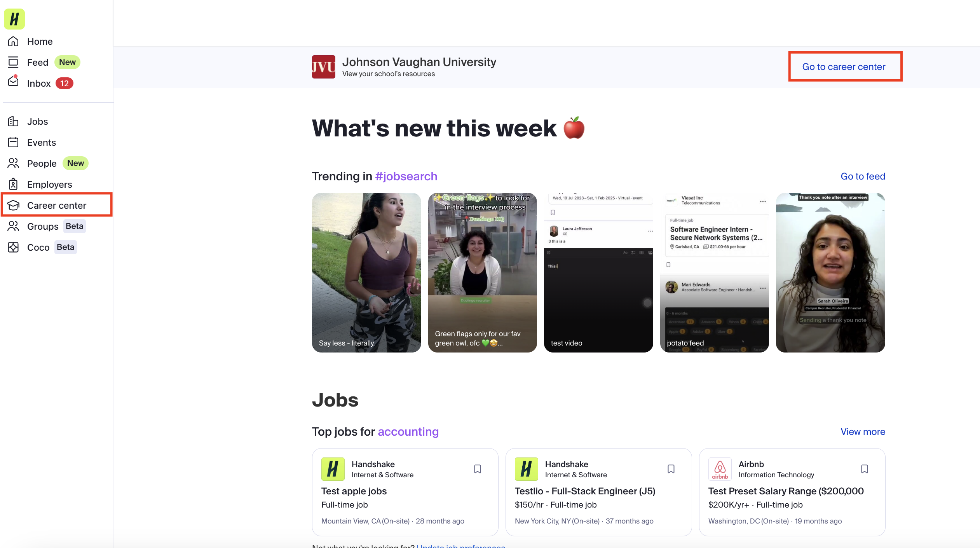Open Coco using its beta icon
Screen dimensions: 980x548
pyautogui.click(x=13, y=247)
